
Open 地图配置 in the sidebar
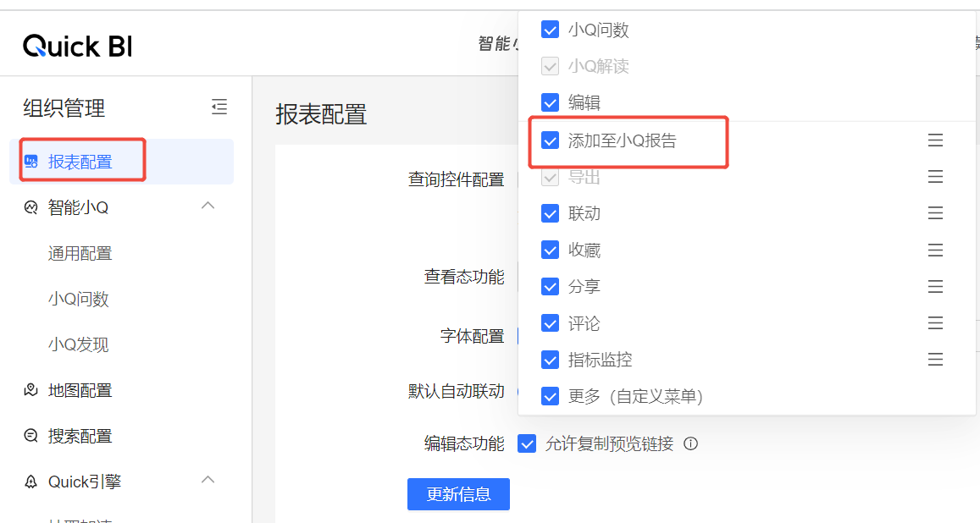point(80,390)
